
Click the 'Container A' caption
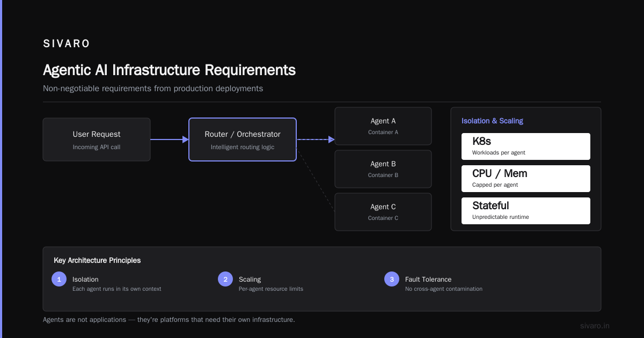383,132
